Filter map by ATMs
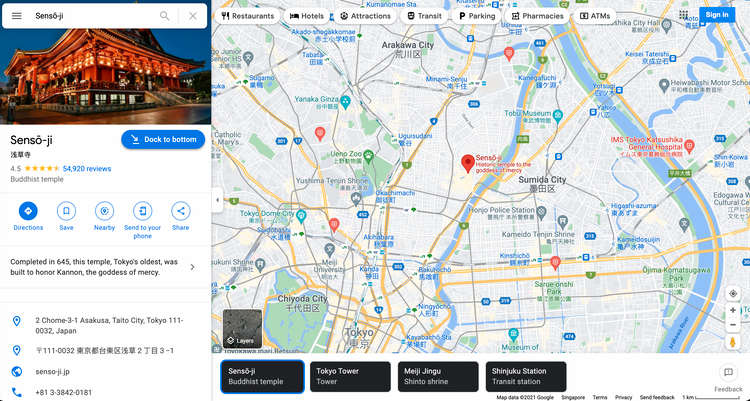Screen dimensions: 750x401 click(x=595, y=16)
